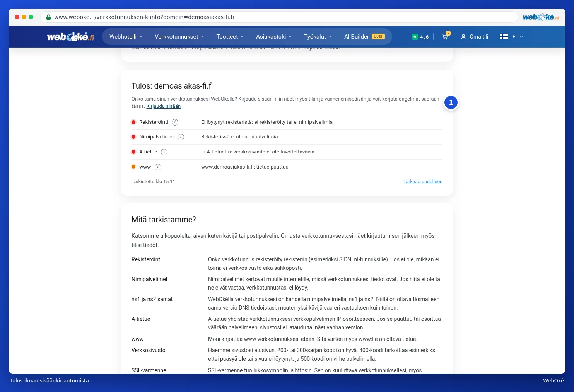The width and height of the screenshot is (574, 392).
Task: Click the green star rating 4,6 badge
Action: 420,37
